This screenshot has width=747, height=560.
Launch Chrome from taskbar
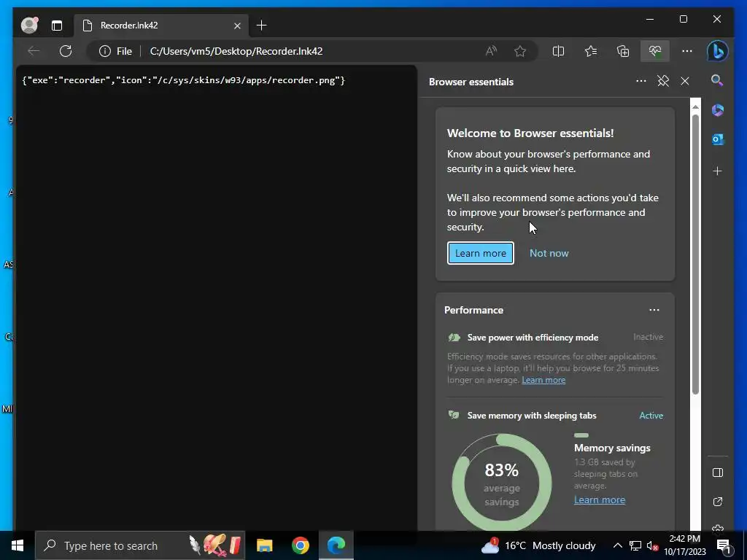click(300, 545)
